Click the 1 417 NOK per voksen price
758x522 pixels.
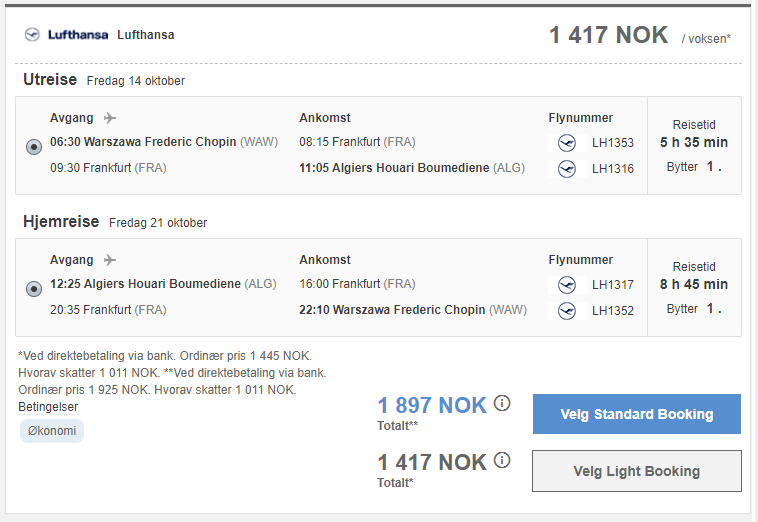click(x=609, y=35)
